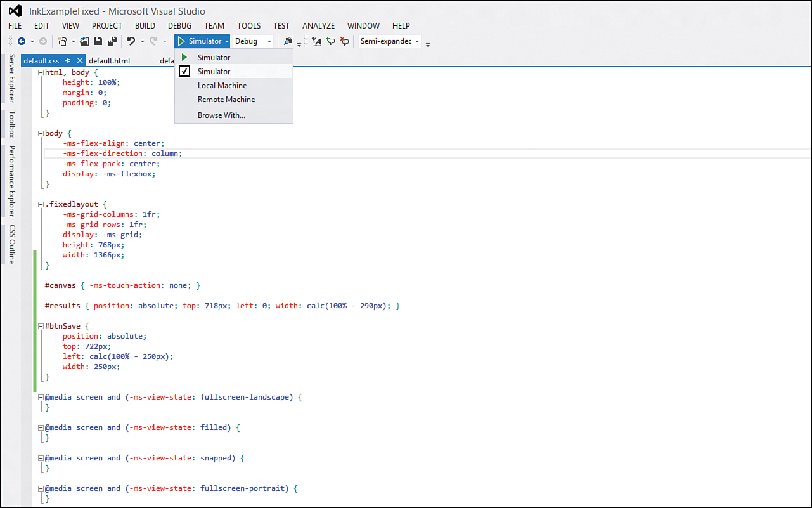Close the default.css tab
Image resolution: width=812 pixels, height=508 pixels.
coord(79,61)
